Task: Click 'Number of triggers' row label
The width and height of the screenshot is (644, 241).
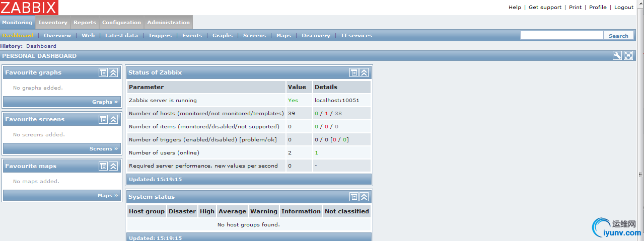Action: tap(202, 139)
